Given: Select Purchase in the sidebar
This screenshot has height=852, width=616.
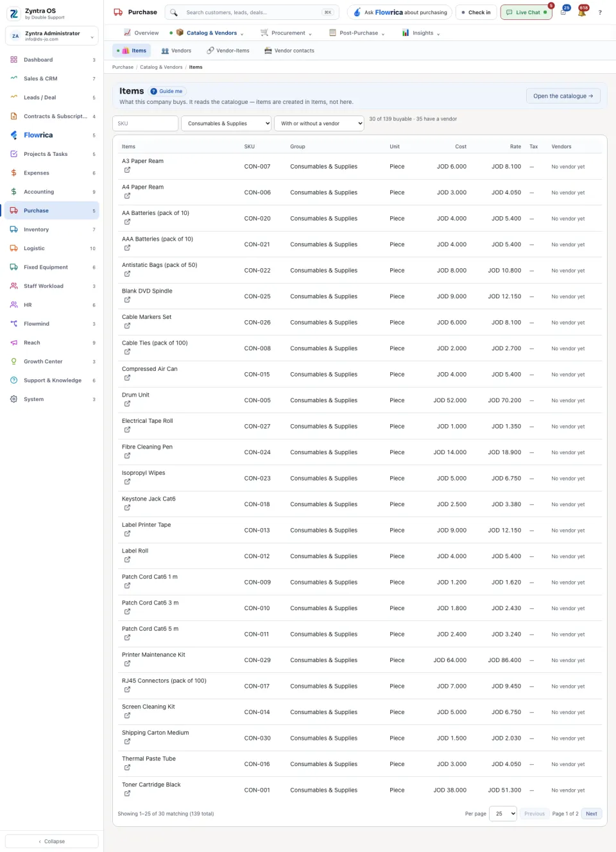Looking at the screenshot, I should [x=51, y=210].
